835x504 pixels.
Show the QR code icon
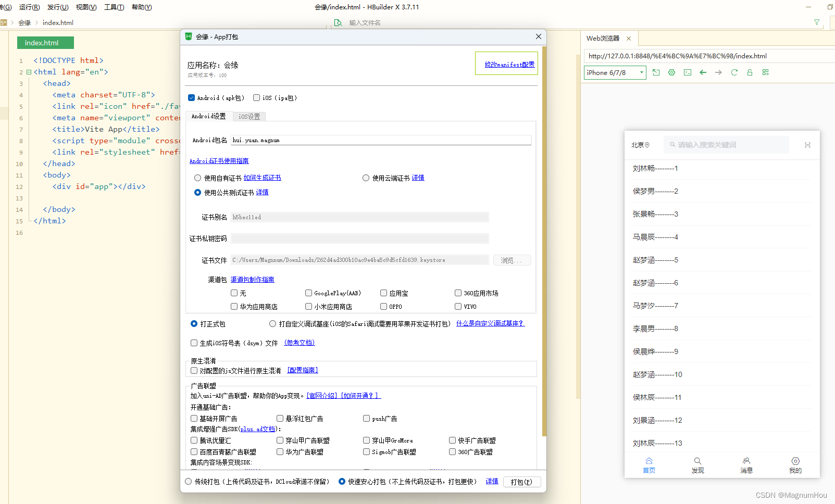tap(765, 72)
